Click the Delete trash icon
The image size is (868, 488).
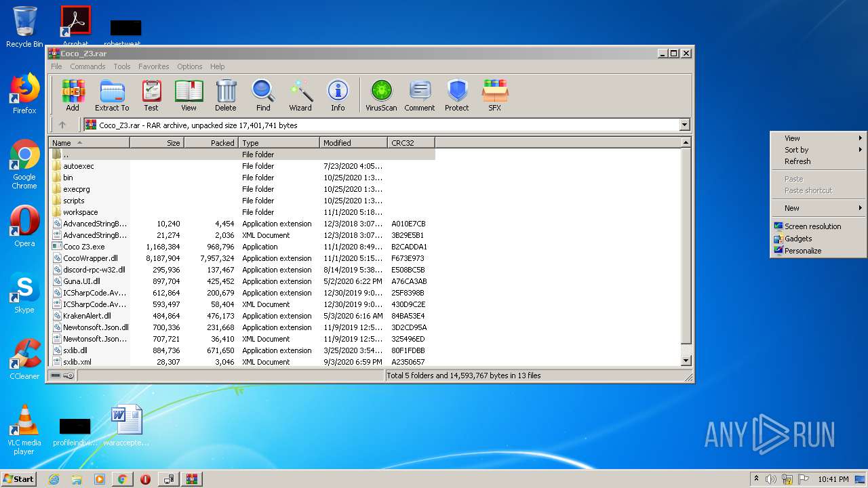coord(226,95)
